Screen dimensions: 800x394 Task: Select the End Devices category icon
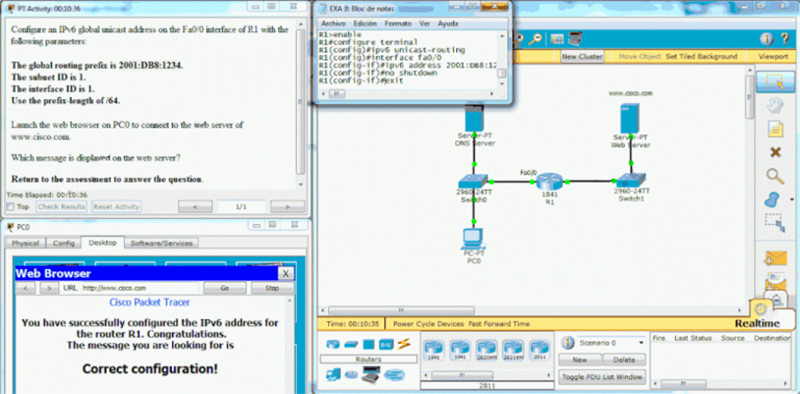[333, 376]
